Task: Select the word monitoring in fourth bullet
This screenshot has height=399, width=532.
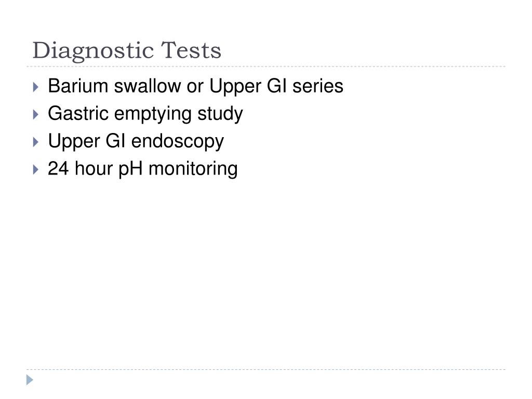Action: pyautogui.click(x=193, y=169)
